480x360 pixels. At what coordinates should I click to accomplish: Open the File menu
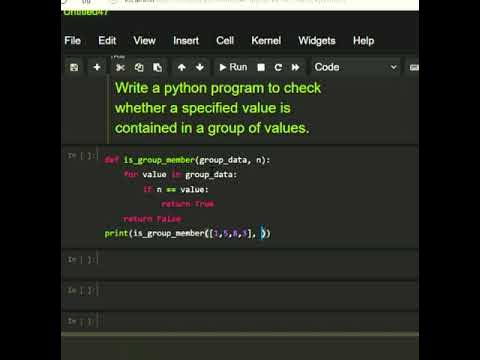coord(73,41)
